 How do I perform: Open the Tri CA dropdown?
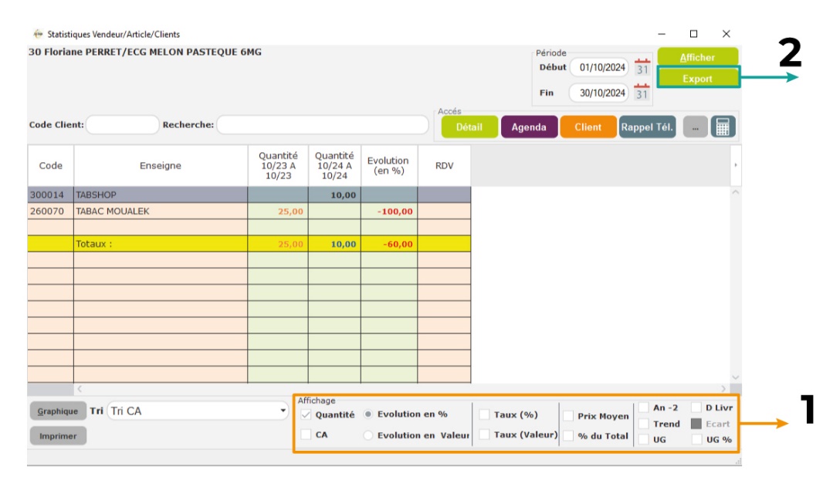(198, 411)
